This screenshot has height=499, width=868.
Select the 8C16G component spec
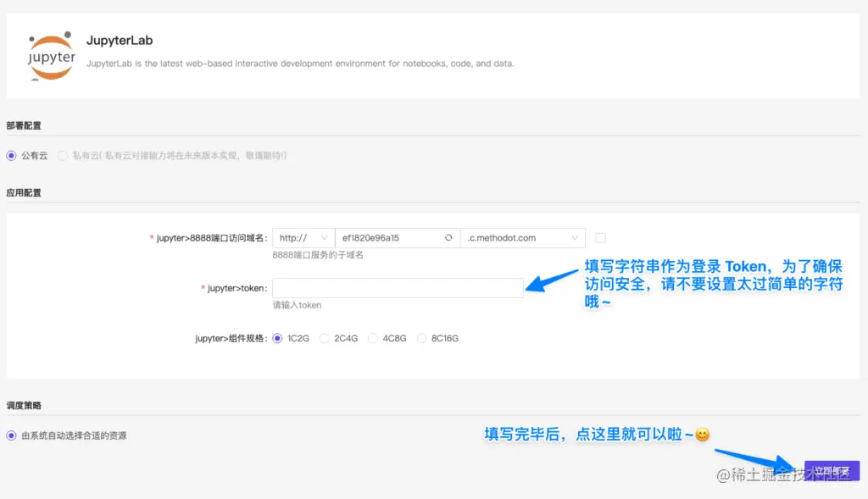pyautogui.click(x=421, y=338)
